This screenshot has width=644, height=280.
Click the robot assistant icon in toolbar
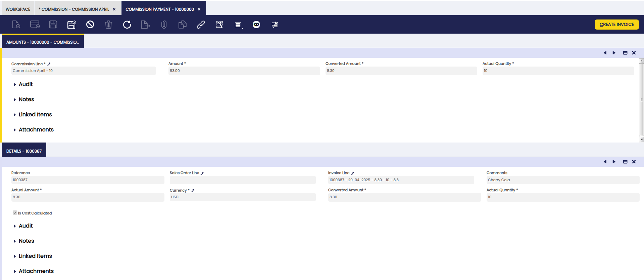click(x=256, y=25)
